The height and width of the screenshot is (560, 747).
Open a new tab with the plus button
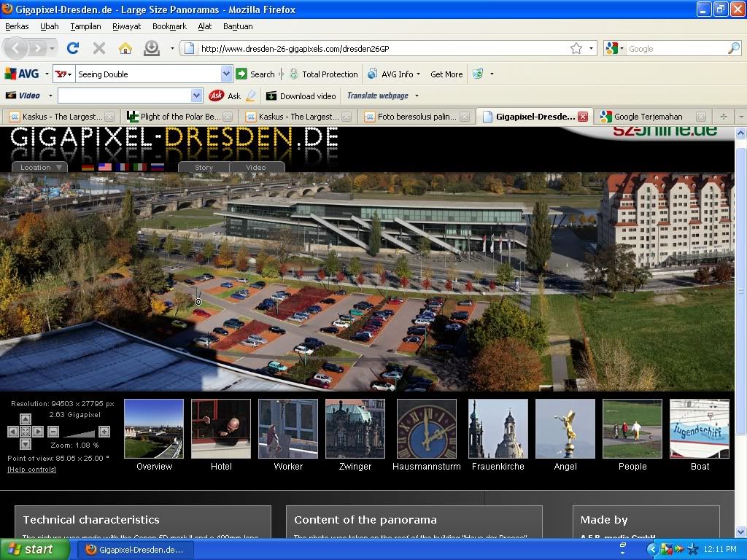723,117
